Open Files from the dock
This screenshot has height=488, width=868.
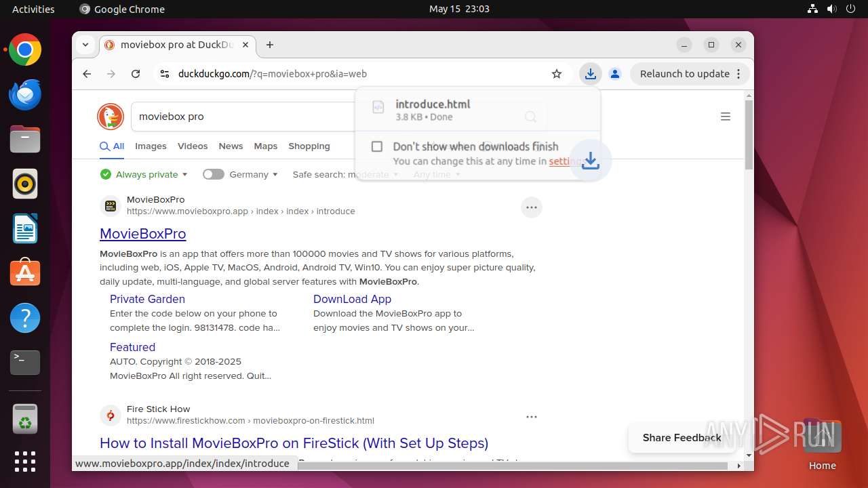(x=25, y=140)
